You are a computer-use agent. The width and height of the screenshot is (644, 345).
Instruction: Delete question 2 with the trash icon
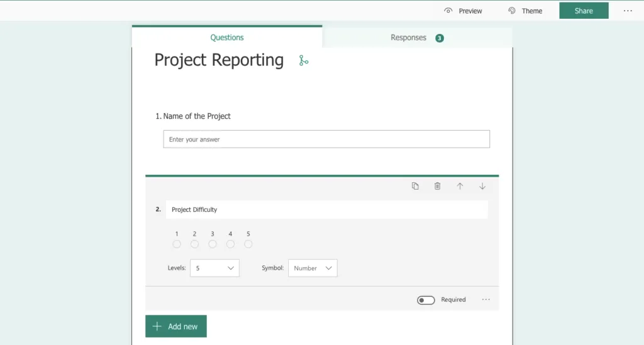pos(438,186)
